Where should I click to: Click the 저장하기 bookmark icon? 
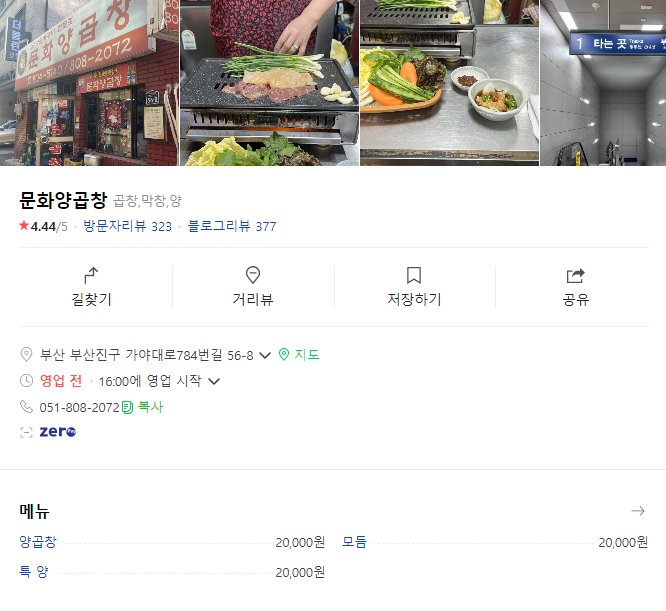pyautogui.click(x=414, y=275)
